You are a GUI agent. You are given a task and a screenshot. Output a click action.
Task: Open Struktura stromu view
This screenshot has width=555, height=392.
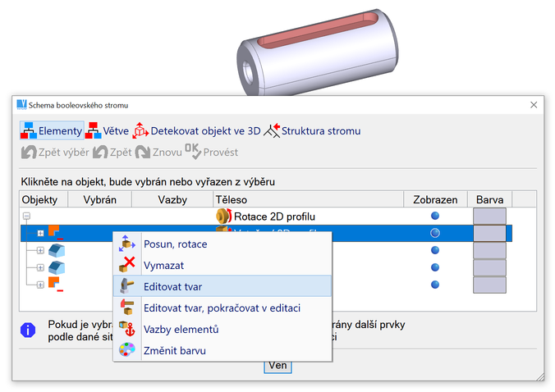tap(272, 130)
